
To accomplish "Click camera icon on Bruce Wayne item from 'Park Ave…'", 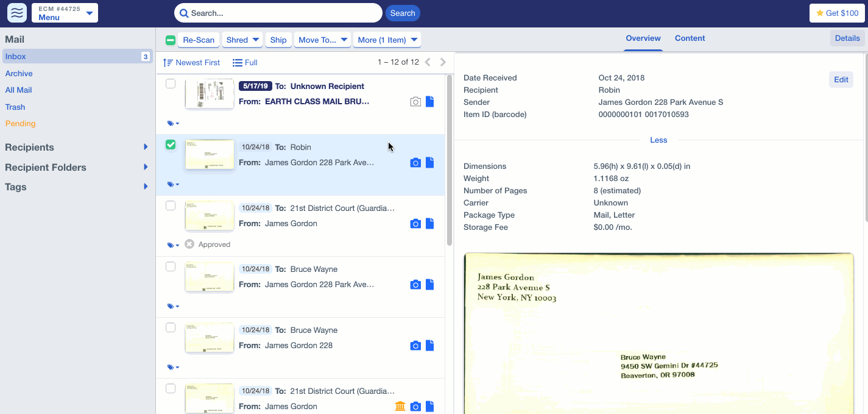I will click(415, 285).
